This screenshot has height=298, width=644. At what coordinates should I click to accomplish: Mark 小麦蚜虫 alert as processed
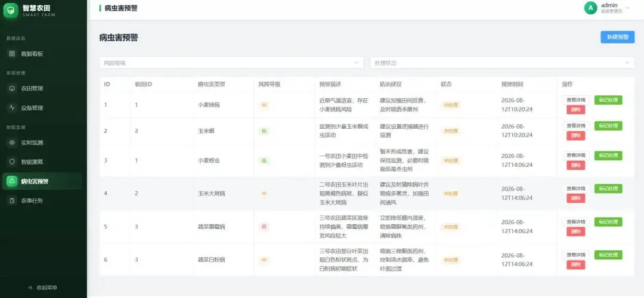608,156
